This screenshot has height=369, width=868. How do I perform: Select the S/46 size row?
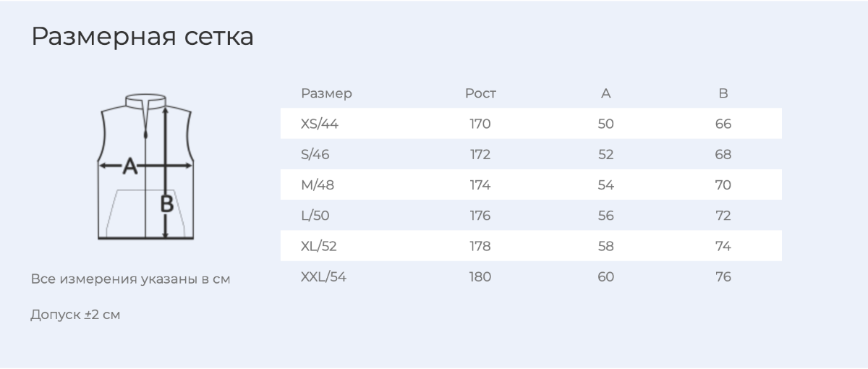[x=531, y=154]
